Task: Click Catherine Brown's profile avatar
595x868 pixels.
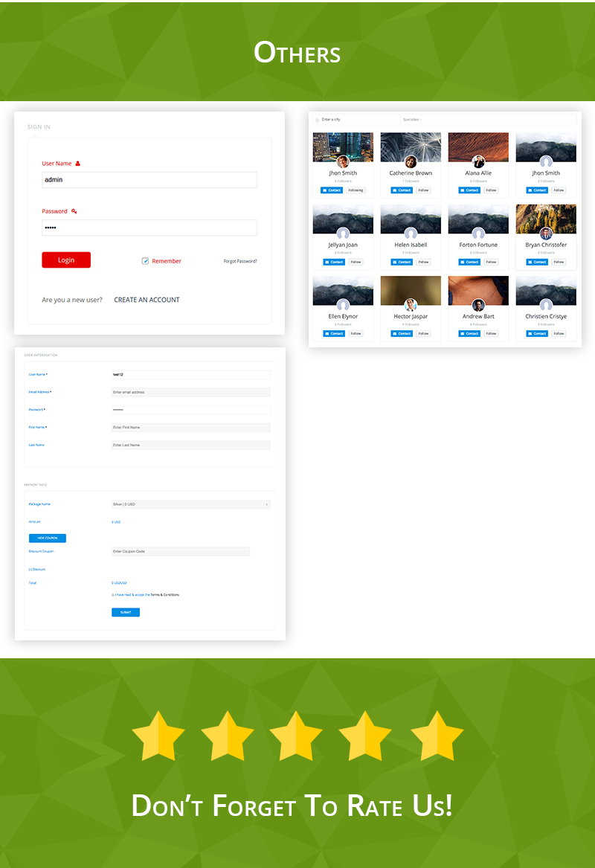Action: 411,161
